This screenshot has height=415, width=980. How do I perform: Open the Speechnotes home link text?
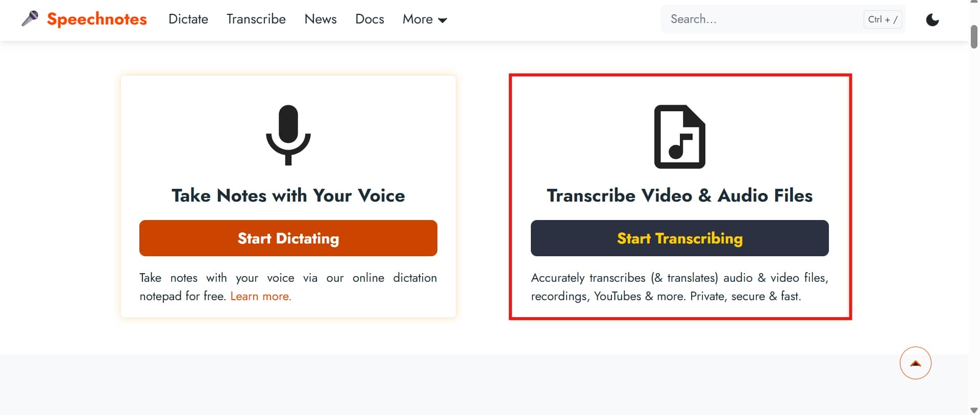tap(97, 19)
